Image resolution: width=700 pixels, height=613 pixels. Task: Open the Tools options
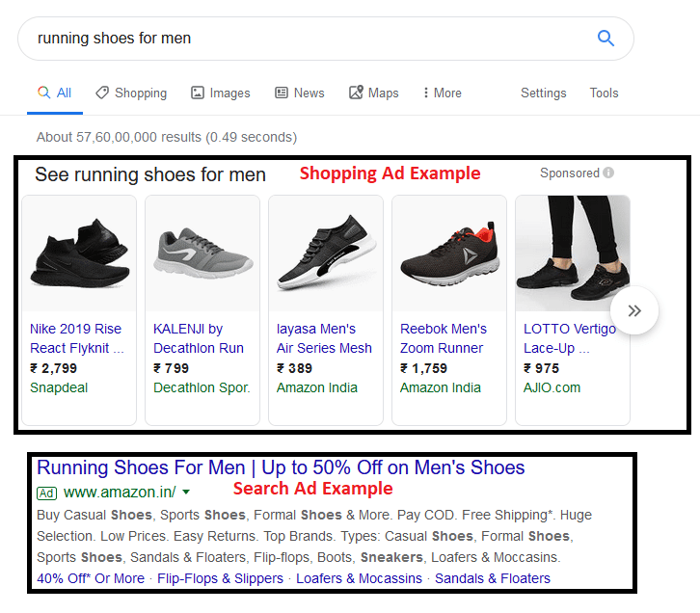pyautogui.click(x=604, y=93)
